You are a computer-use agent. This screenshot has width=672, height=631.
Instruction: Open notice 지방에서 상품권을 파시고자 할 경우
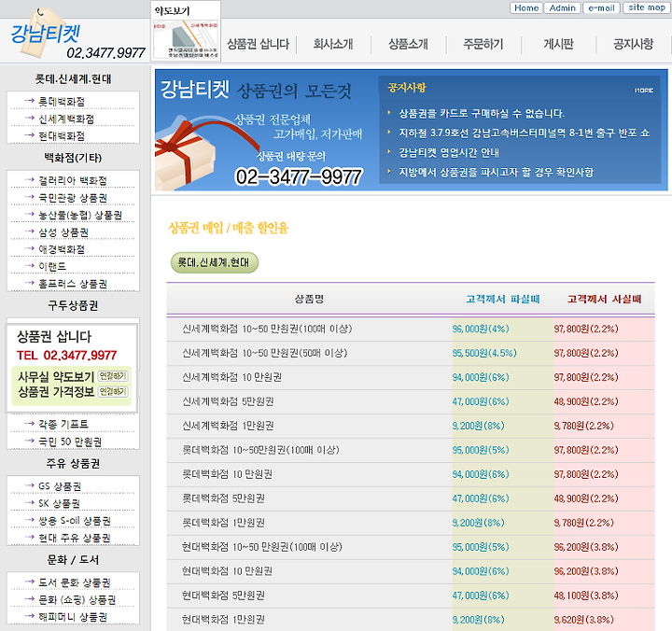496,173
